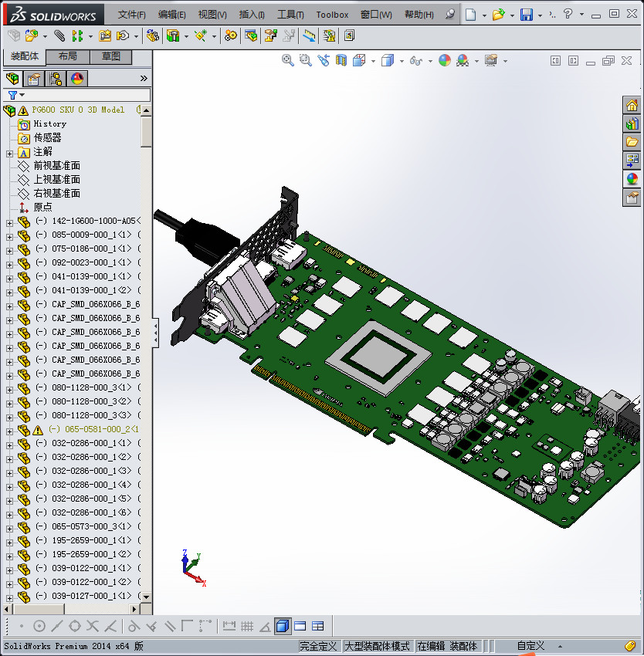Click the Insert Components icon

coord(31,36)
